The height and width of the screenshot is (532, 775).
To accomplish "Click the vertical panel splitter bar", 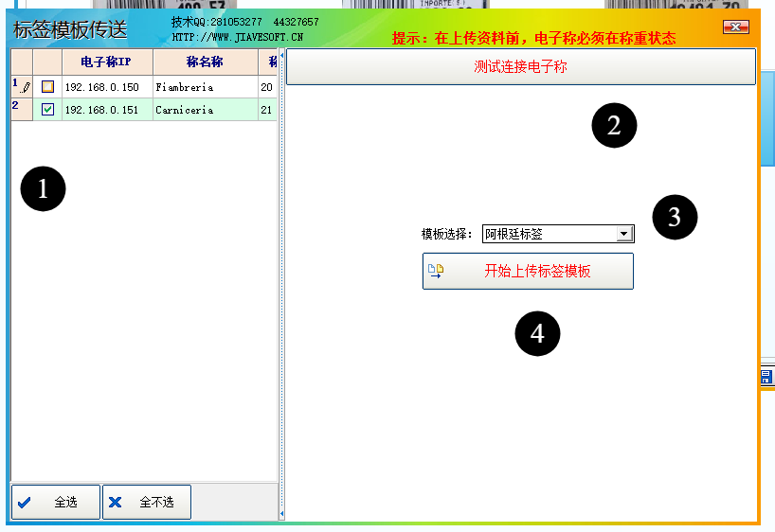I will (x=281, y=284).
